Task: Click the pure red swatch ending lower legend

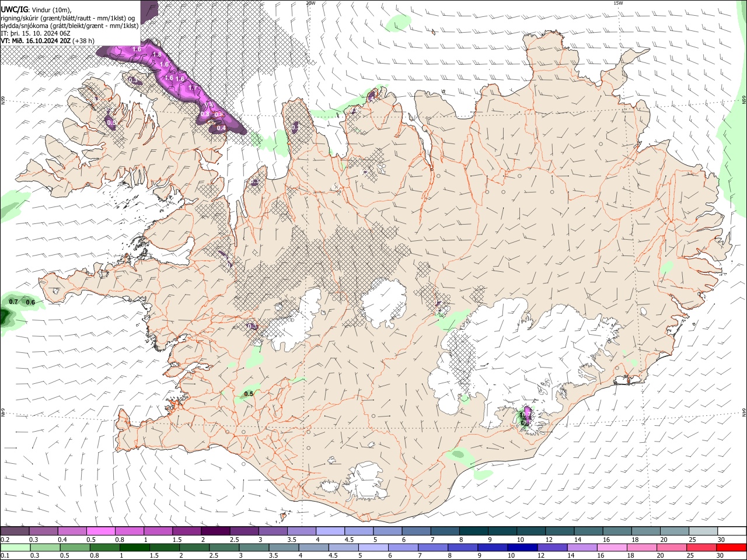Action: (731, 547)
